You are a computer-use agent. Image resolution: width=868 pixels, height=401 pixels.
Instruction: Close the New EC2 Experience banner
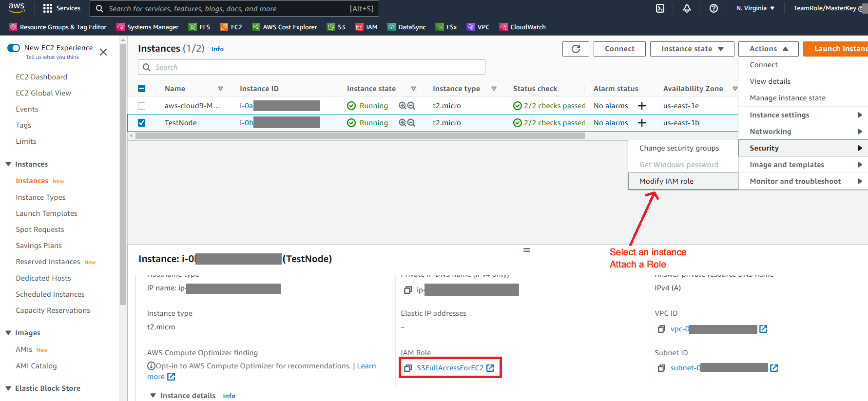coord(103,52)
